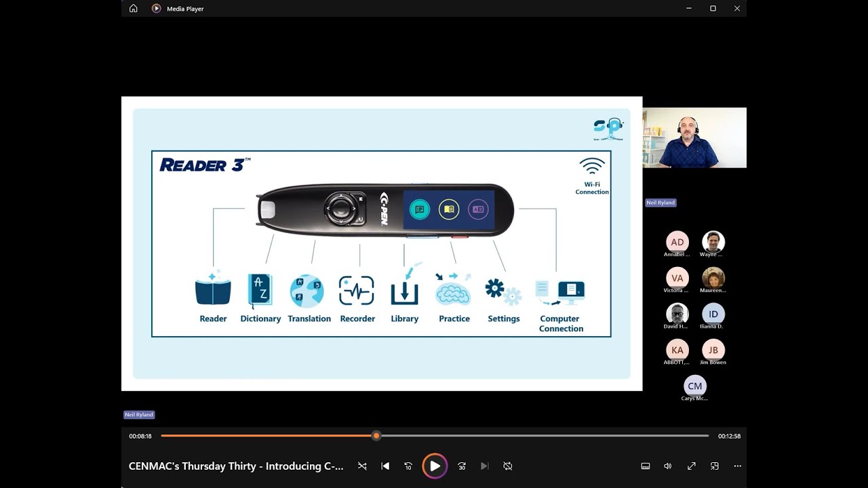Open the volume control
The height and width of the screenshot is (488, 868).
pos(668,466)
